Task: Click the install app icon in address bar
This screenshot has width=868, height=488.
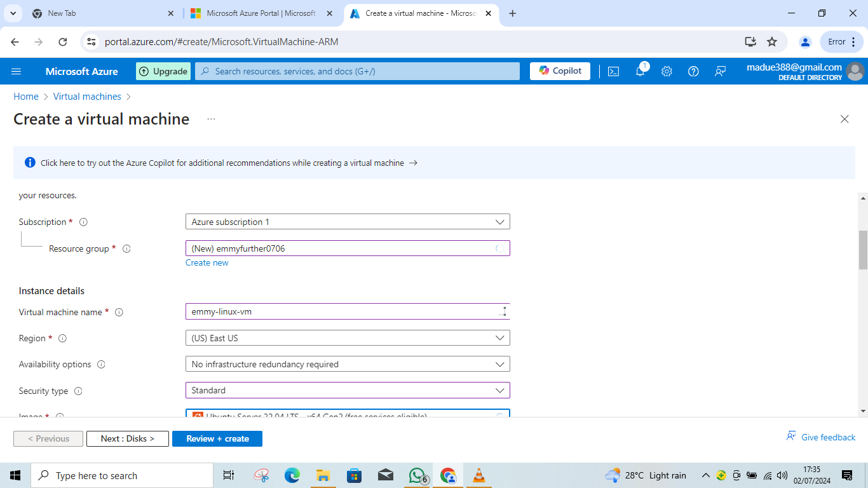Action: [750, 42]
